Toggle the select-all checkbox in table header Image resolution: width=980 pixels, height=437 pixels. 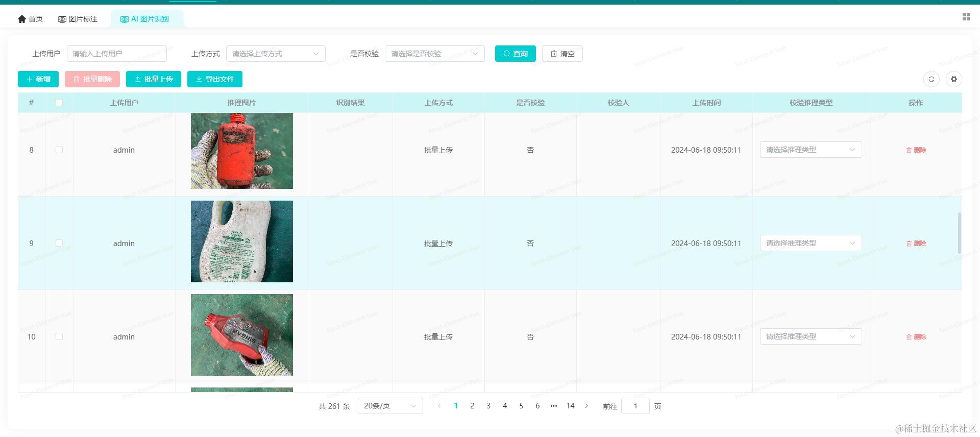point(59,103)
